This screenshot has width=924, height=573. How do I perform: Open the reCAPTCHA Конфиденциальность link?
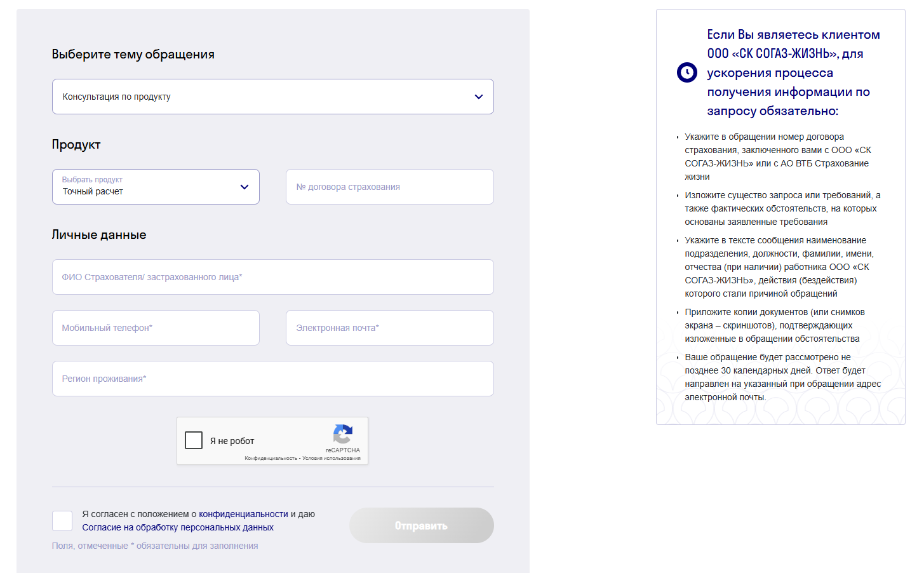[271, 458]
